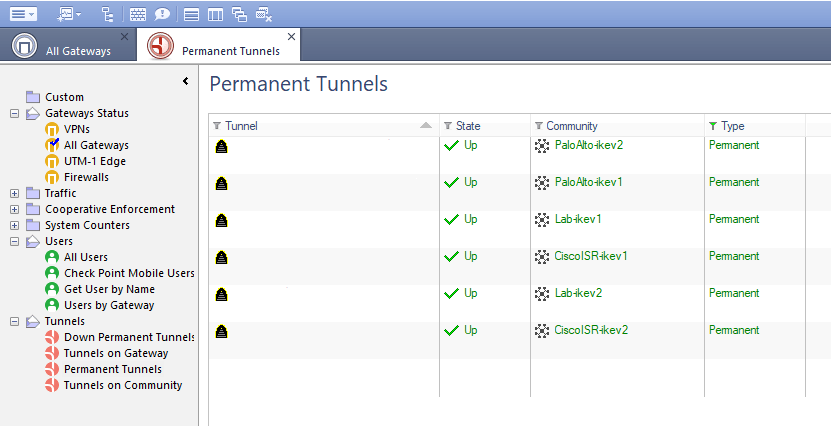Collapse the Gateways Status tree node
This screenshot has width=831, height=426.
14,114
